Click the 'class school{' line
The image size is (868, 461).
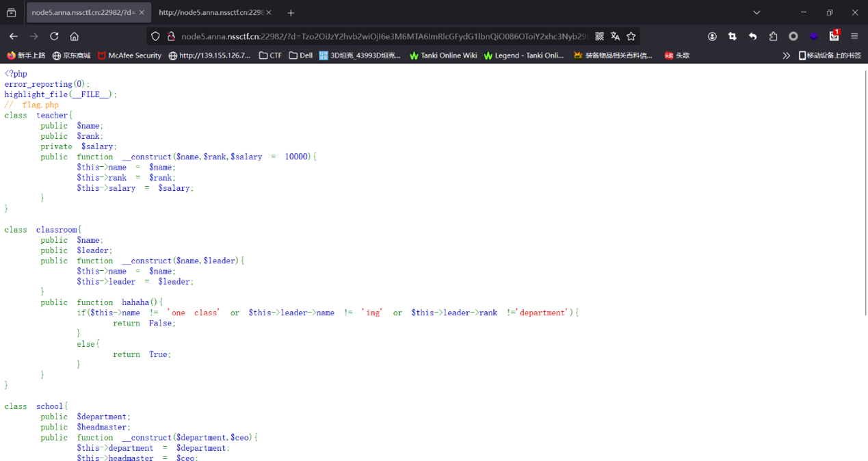pyautogui.click(x=36, y=406)
